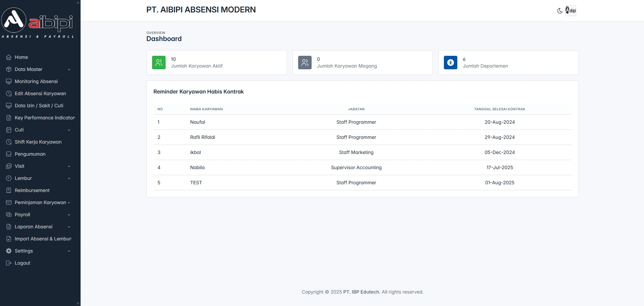Viewport: 644px width, 306px height.
Task: Toggle dark mode with the moon icon
Action: point(560,11)
